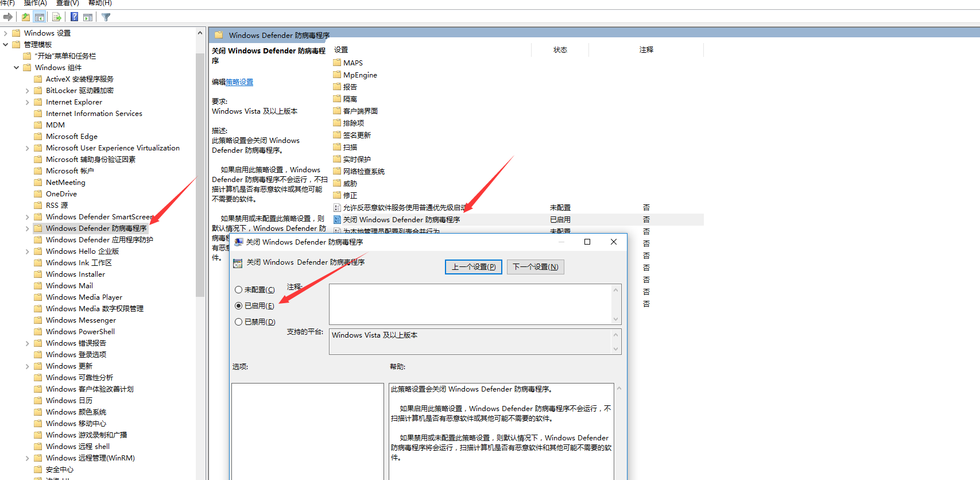Select Windows 远程 shell in the tree
This screenshot has height=480, width=980.
point(78,447)
